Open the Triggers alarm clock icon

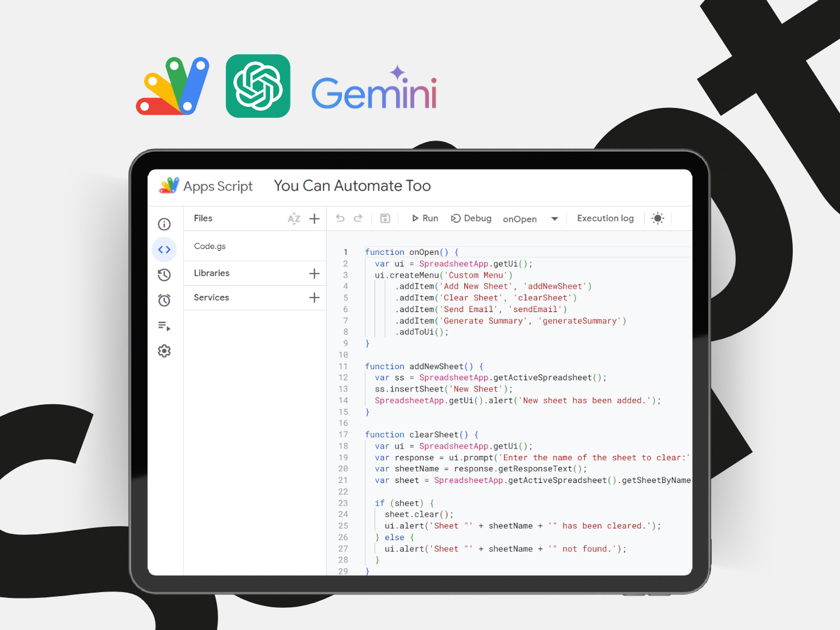164,300
